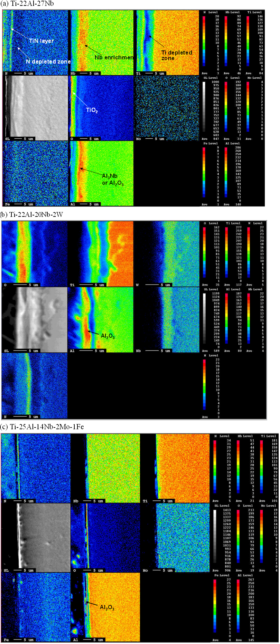Click the 'Al3Nb or Al2O3' annotation
The width and height of the screenshot is (280, 644).
pos(113,180)
